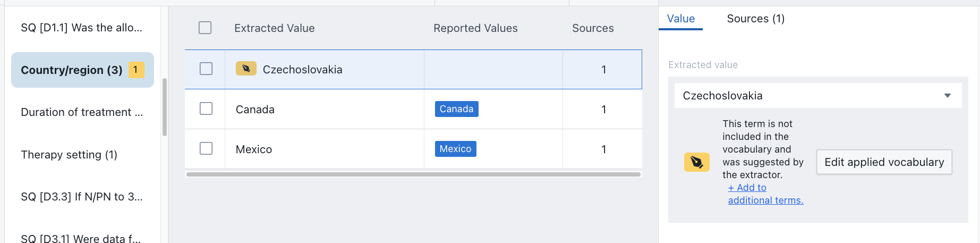Screen dimensions: 980x243
Task: Click the horizontal scrollbar under the table
Action: coord(413,174)
